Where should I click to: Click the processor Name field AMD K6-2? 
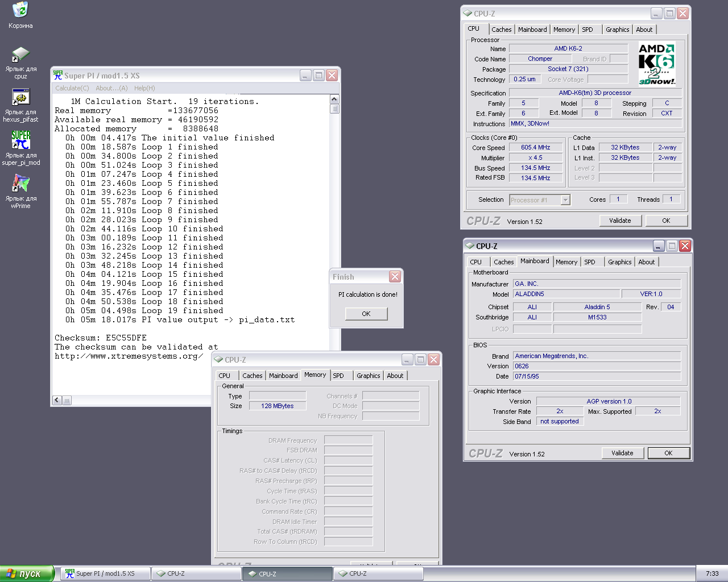click(568, 48)
